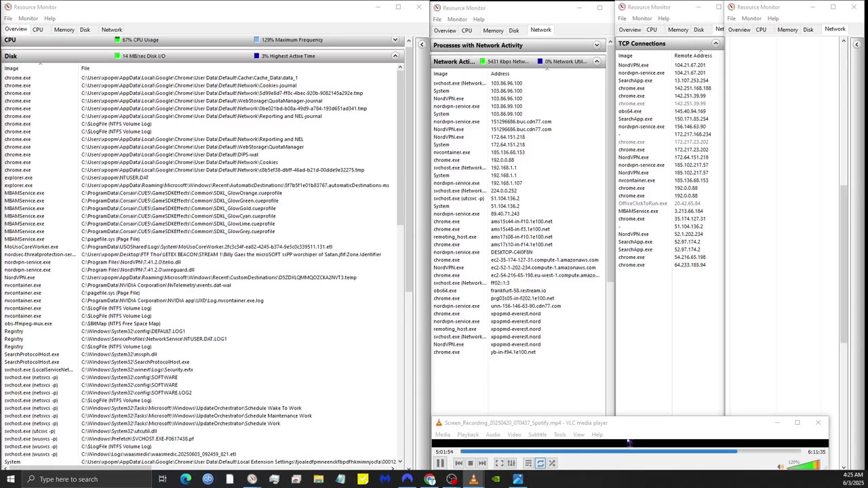
Task: Open the VLC Subtitle menu
Action: (537, 434)
